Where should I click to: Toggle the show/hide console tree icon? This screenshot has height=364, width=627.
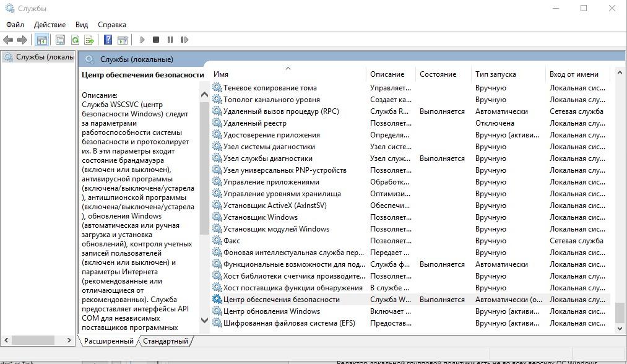[41, 40]
